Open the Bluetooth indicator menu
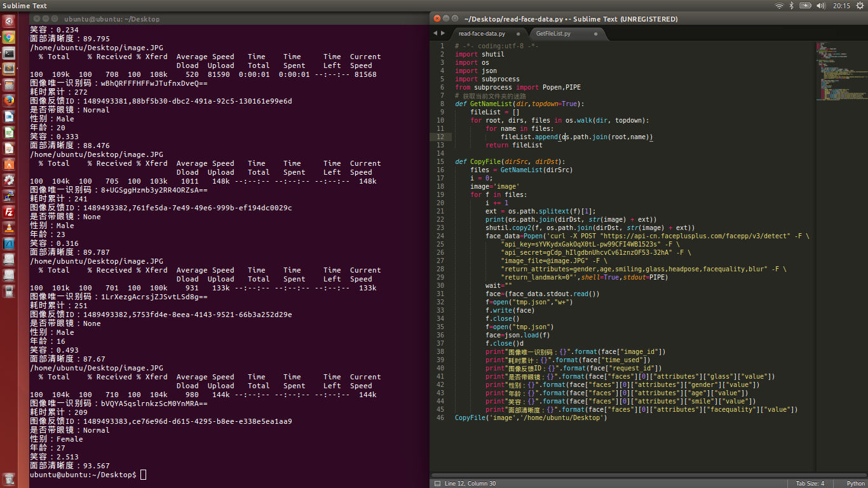Screen dimensions: 868x488 tap(792, 6)
